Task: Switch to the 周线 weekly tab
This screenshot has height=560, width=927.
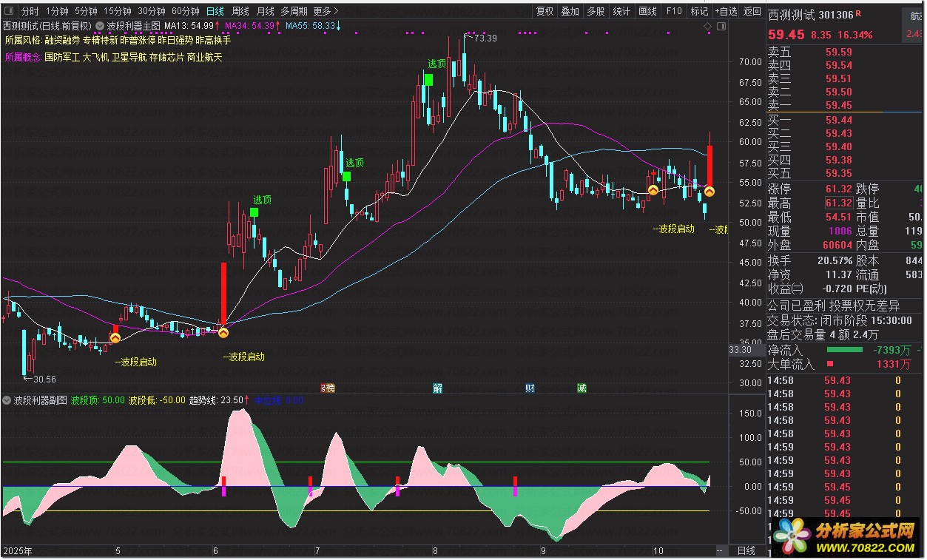Action: click(x=240, y=11)
